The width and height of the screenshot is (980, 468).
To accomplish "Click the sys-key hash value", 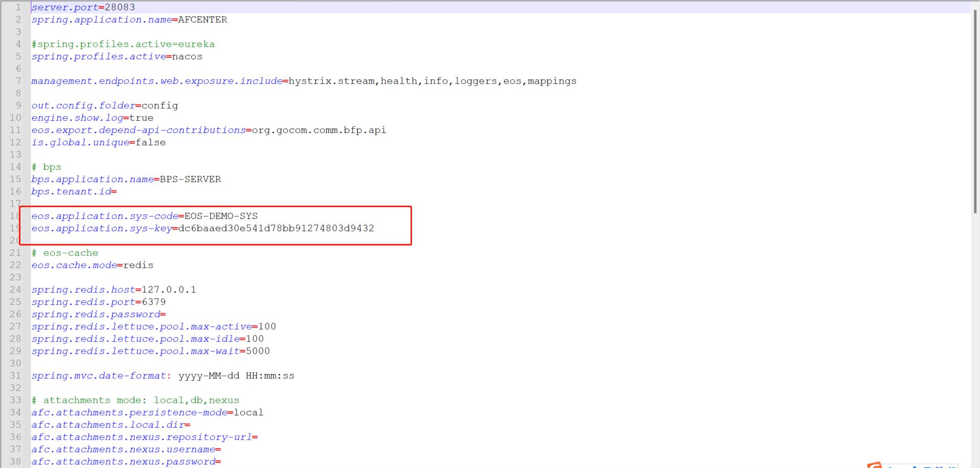I will [276, 228].
